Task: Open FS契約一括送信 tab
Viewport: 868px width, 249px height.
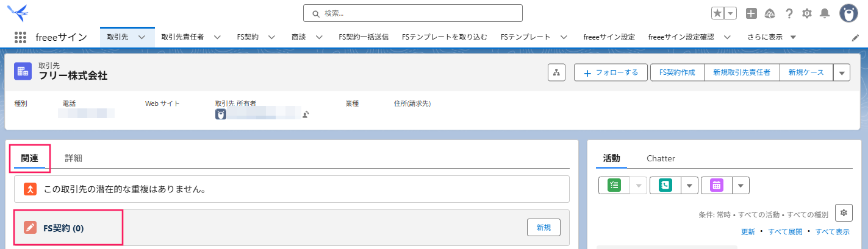Action: tap(364, 37)
